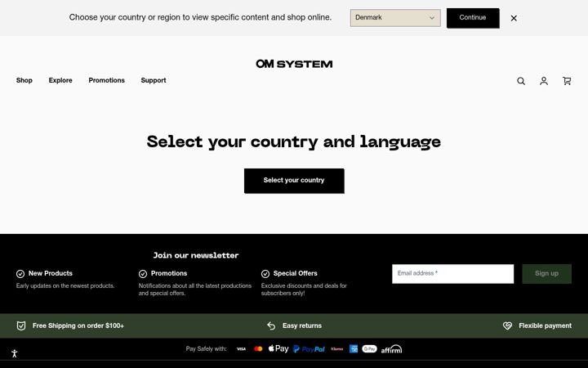This screenshot has height=368, width=588.
Task: Click the Klarna logo
Action: point(336,349)
